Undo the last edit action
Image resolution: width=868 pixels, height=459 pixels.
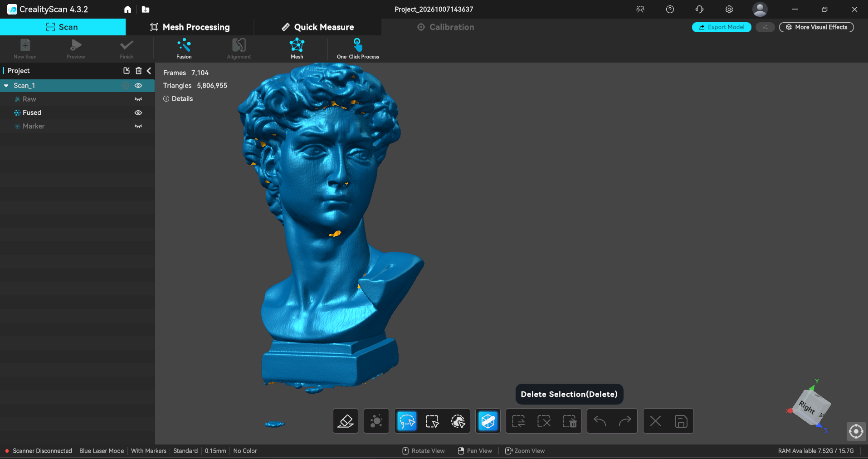[x=600, y=421]
